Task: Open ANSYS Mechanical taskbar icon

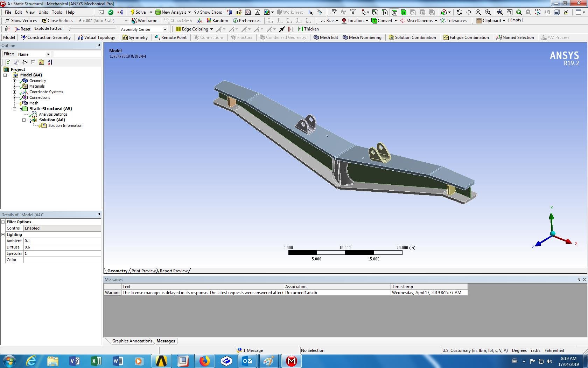Action: 291,361
